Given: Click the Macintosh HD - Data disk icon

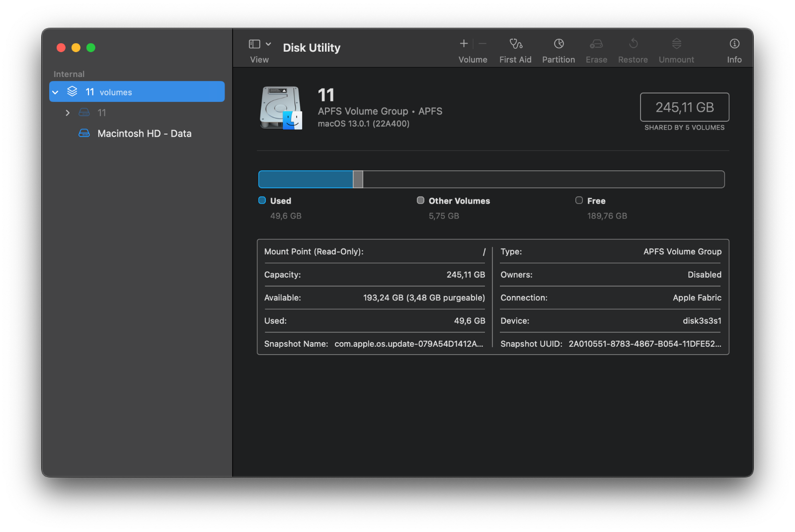Looking at the screenshot, I should pyautogui.click(x=84, y=133).
